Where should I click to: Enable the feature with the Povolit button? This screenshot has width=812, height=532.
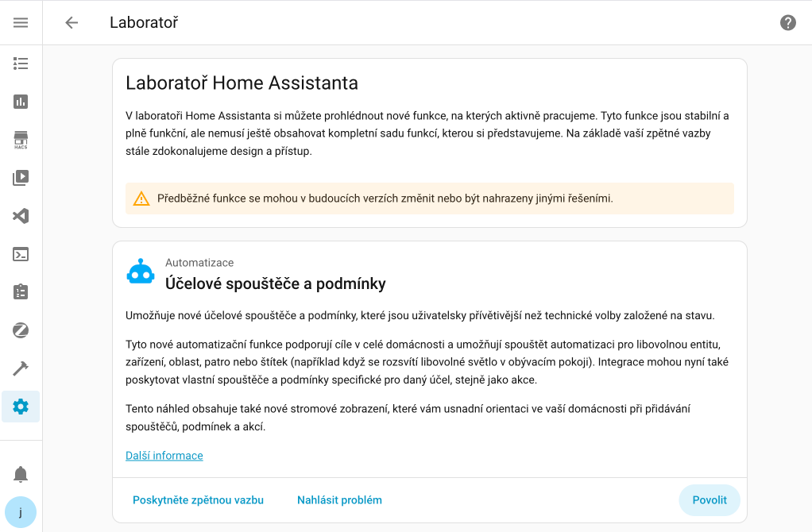[709, 499]
